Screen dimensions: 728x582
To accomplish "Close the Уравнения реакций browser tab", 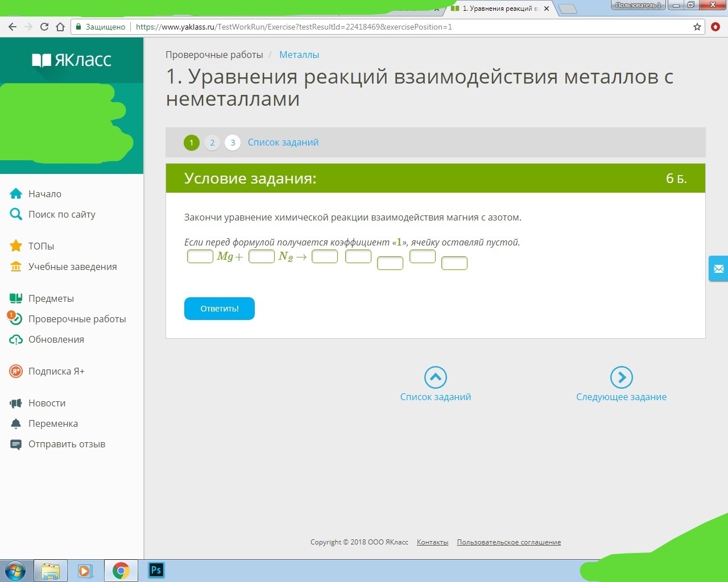I will pyautogui.click(x=547, y=9).
